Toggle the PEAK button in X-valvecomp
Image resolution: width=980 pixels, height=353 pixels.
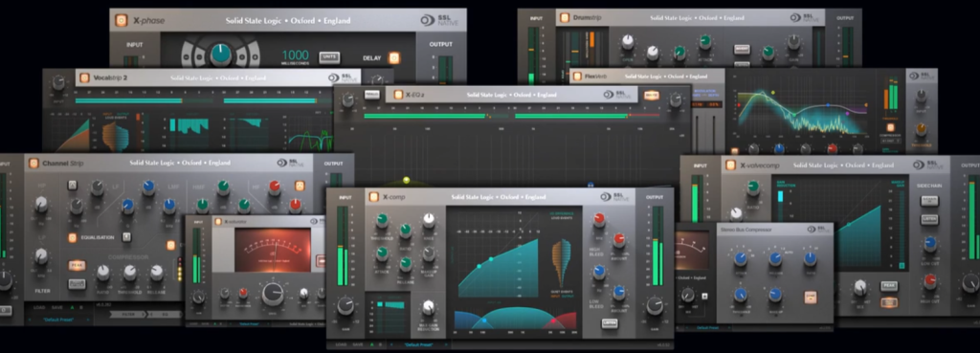point(889,286)
